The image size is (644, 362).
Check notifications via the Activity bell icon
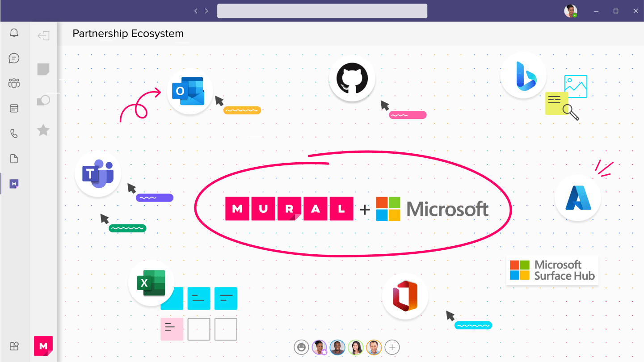tap(14, 33)
